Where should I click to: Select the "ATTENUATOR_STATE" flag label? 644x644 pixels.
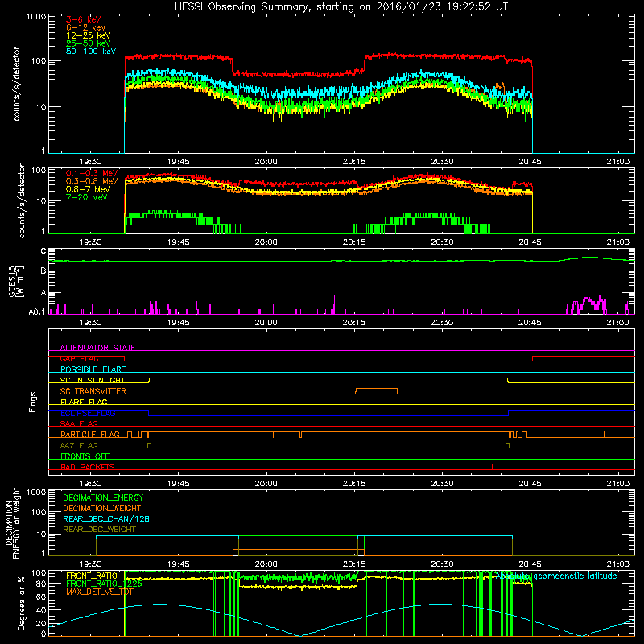pyautogui.click(x=97, y=348)
